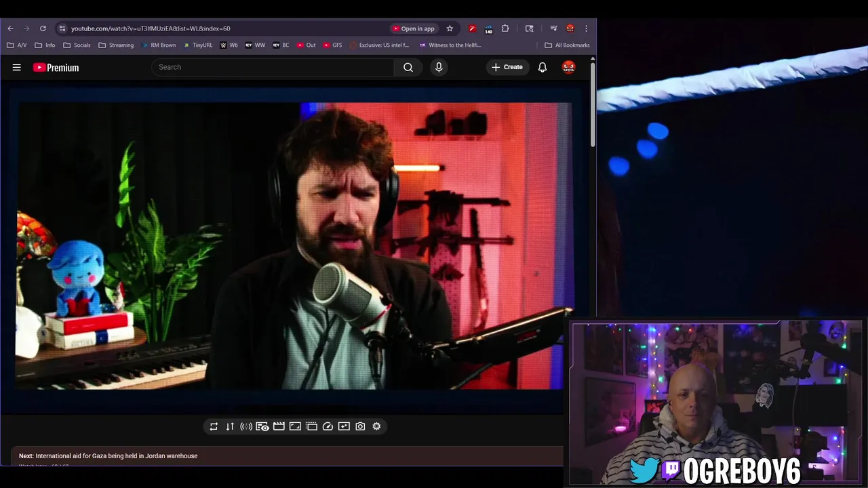Click the card-with-eye visibility icon
868x488 pixels.
coord(262,426)
